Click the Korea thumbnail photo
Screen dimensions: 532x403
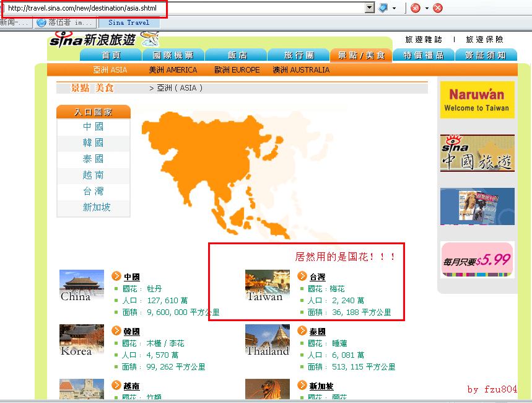click(x=82, y=340)
